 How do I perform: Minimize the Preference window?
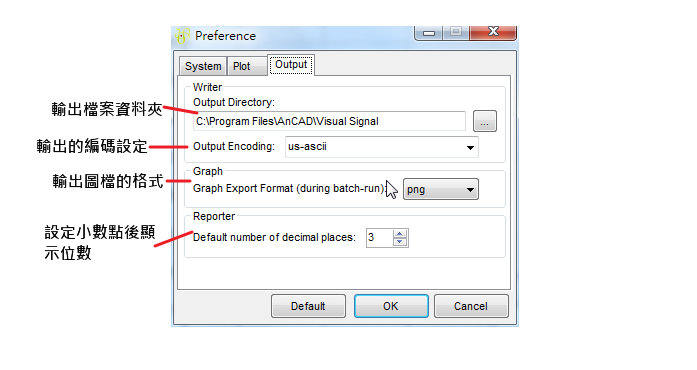[x=429, y=32]
